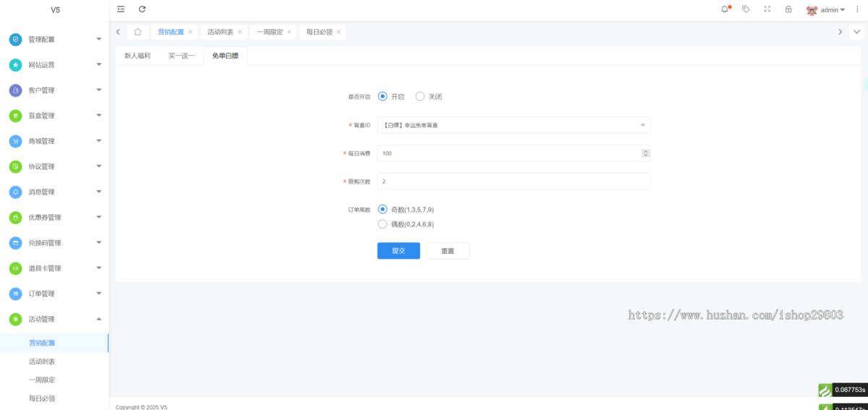Screen dimensions: 868x410
Task: Click the 订单管理 sidebar icon
Action: (15, 294)
